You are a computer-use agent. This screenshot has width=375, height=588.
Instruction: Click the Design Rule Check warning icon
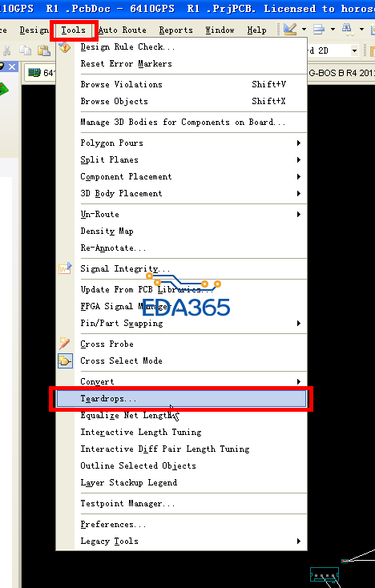(64, 47)
